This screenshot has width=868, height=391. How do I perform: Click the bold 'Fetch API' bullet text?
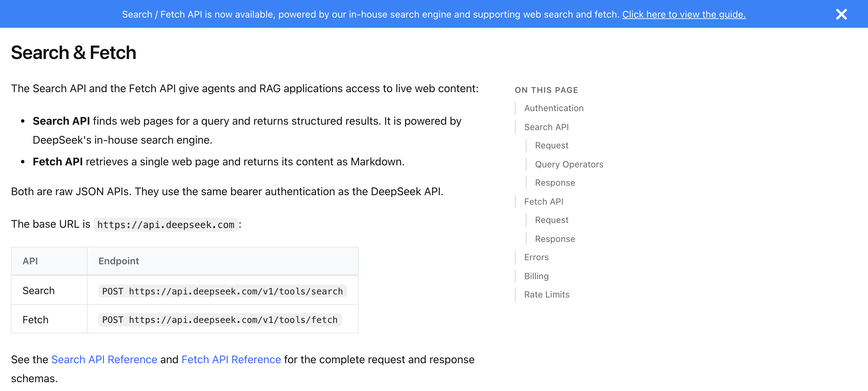click(58, 162)
